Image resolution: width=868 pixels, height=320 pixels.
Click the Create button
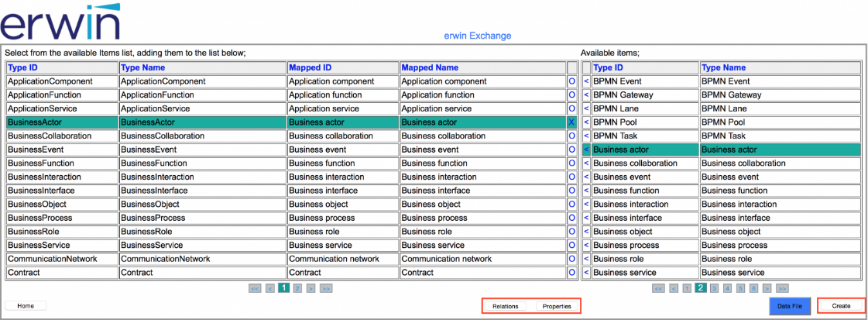tap(841, 305)
